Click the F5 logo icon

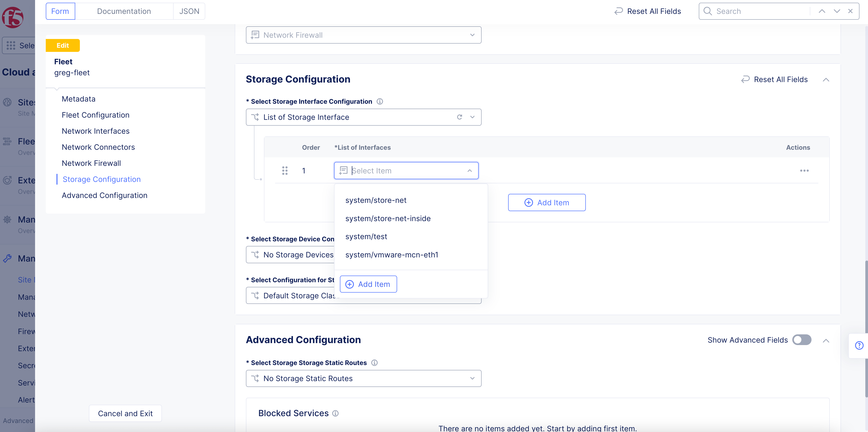pyautogui.click(x=12, y=17)
